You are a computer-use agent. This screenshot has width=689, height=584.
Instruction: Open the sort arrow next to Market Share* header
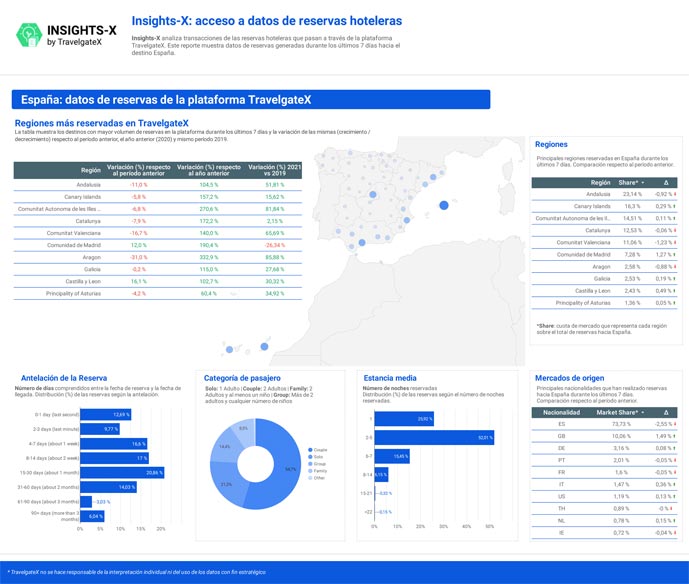[643, 413]
